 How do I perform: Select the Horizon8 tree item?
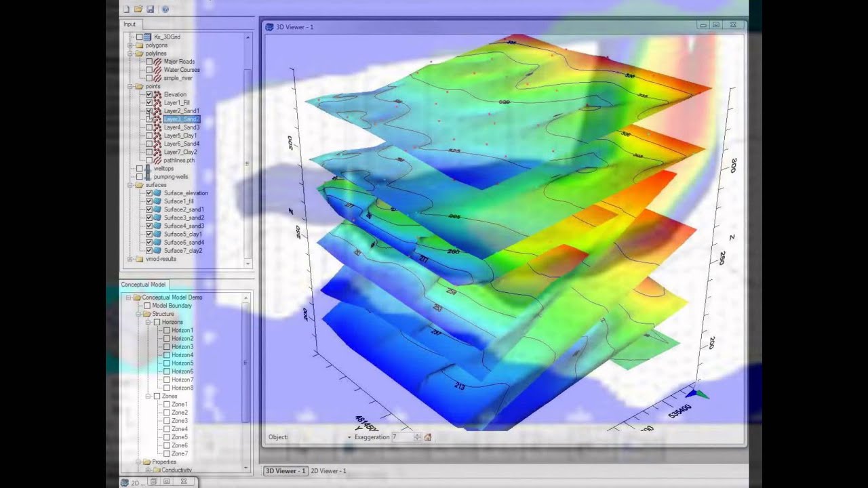pyautogui.click(x=182, y=388)
